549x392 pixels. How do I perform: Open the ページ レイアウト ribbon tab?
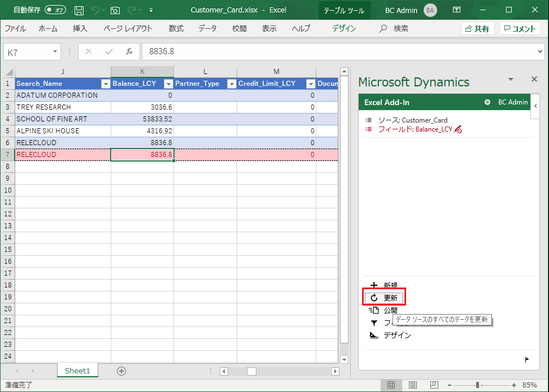tap(128, 28)
